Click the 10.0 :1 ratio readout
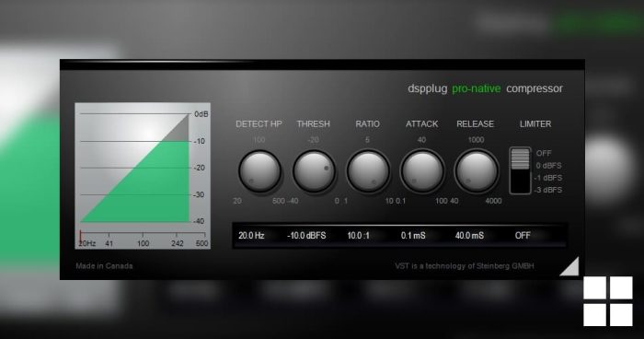The height and width of the screenshot is (339, 644). (358, 235)
